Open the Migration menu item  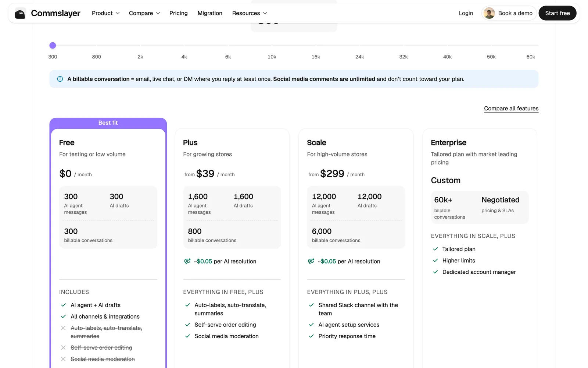click(x=210, y=13)
